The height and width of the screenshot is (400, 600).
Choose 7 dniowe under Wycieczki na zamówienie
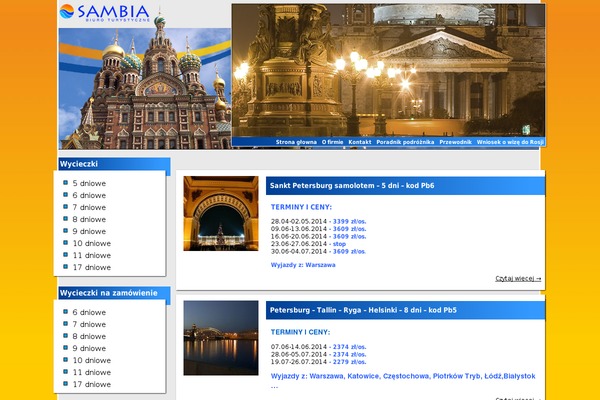tap(89, 324)
